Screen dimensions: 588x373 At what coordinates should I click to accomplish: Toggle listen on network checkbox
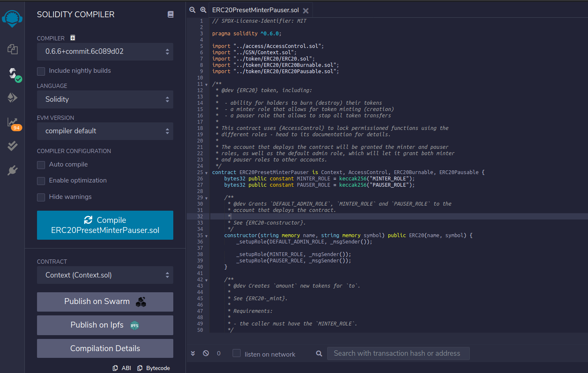(237, 353)
